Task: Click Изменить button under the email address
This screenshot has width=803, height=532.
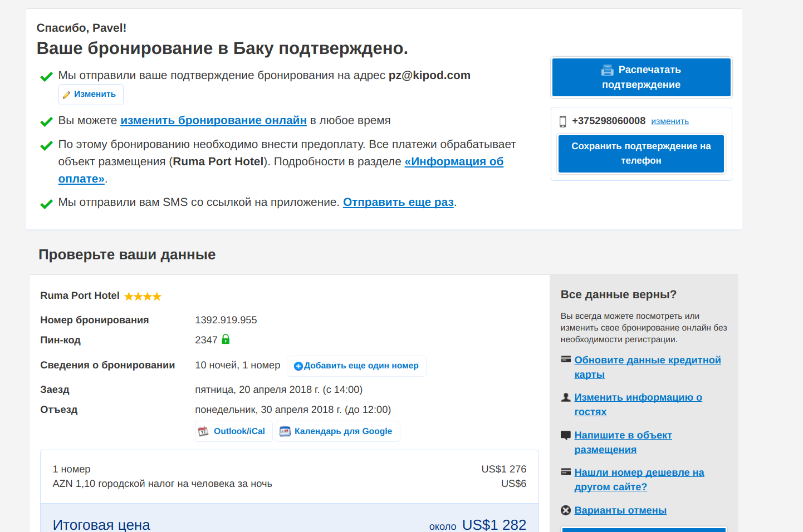Action: (91, 95)
